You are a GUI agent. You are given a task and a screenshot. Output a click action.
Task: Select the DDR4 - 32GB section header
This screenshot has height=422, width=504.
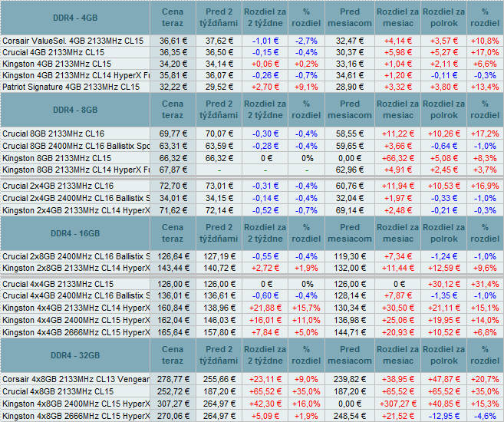pos(75,355)
